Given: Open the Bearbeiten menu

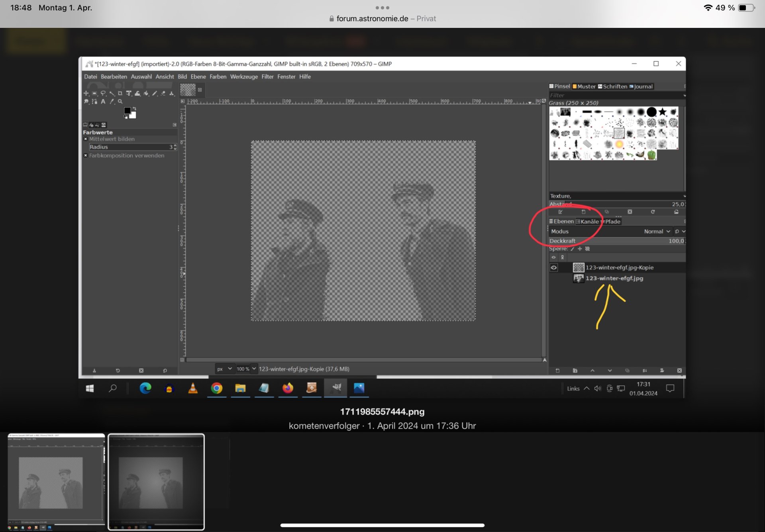Looking at the screenshot, I should coord(114,77).
